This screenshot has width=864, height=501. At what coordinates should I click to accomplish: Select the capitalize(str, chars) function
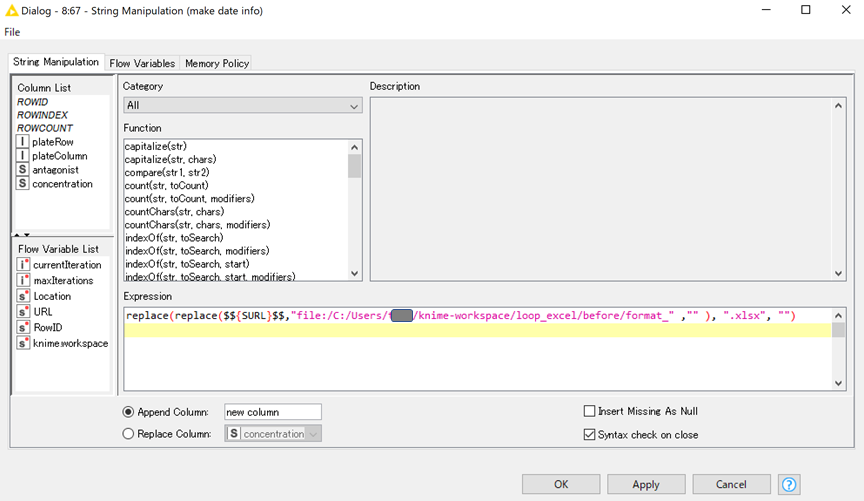click(x=171, y=159)
